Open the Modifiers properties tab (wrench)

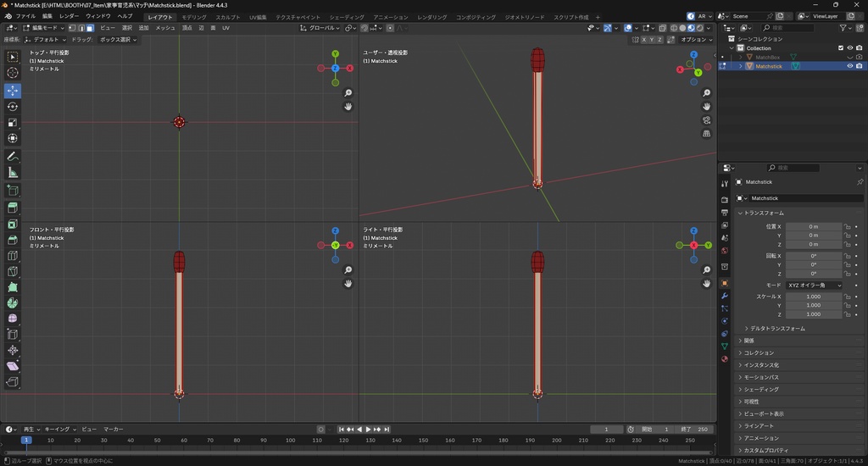725,296
